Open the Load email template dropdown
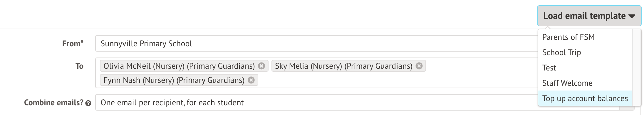 click(589, 16)
